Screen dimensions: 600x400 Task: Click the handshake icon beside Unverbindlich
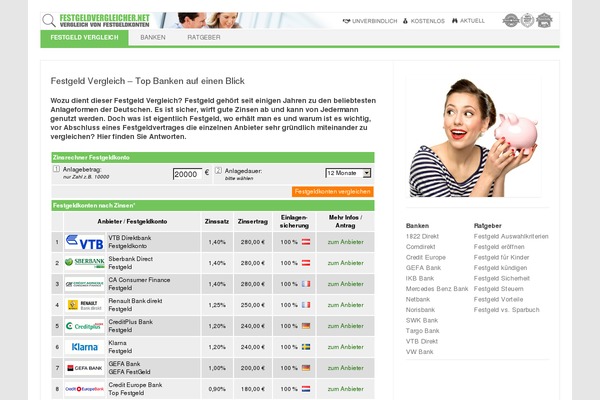(x=346, y=21)
